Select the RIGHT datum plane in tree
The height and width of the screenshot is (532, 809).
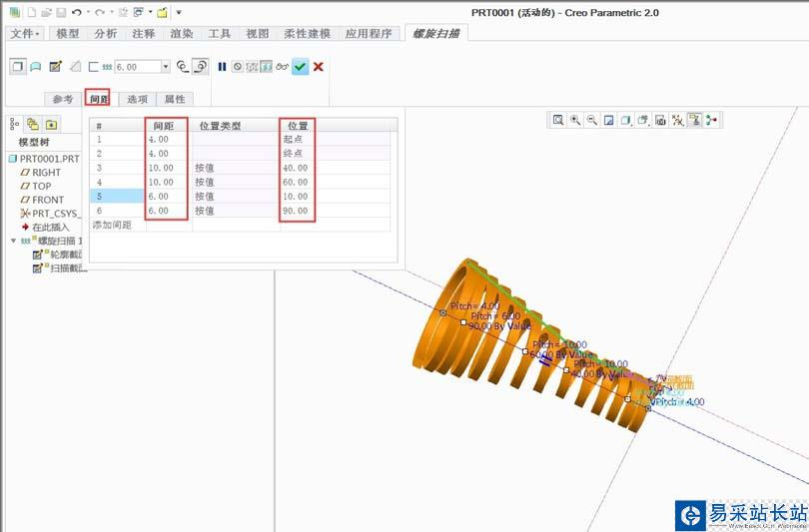(x=41, y=173)
